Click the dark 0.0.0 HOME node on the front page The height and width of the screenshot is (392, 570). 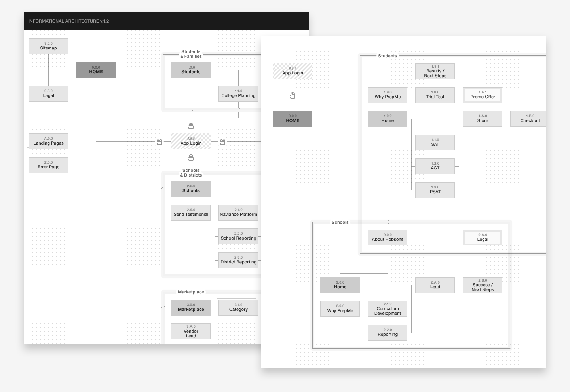[x=95, y=70]
